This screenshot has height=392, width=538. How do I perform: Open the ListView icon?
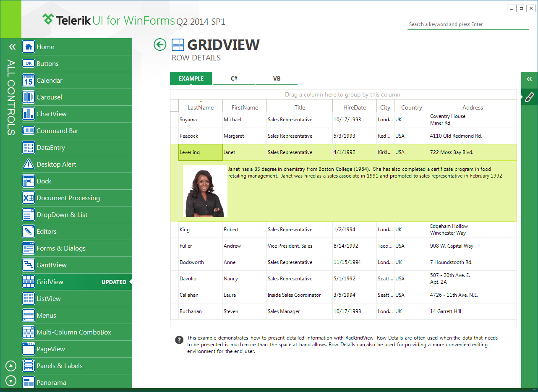pos(29,299)
